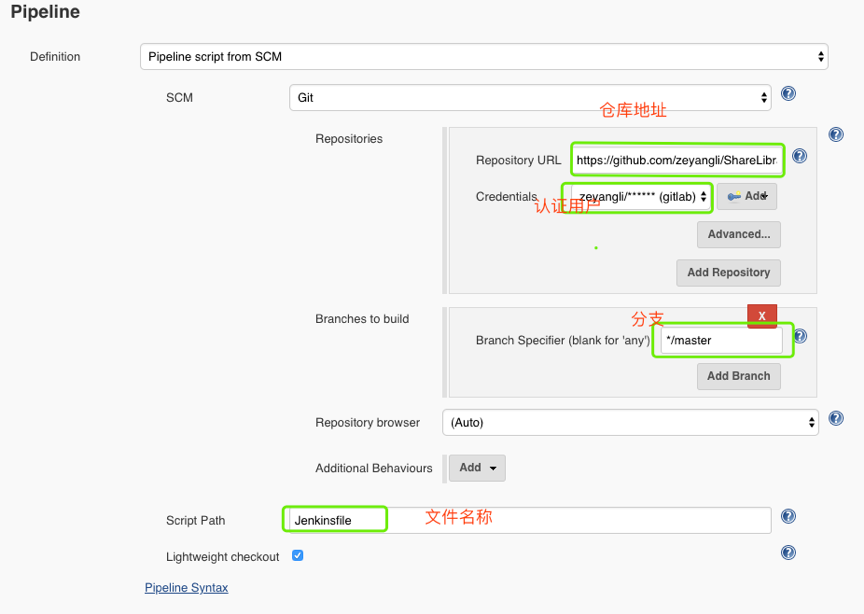Click help icon next to SCM dropdown

[788, 94]
